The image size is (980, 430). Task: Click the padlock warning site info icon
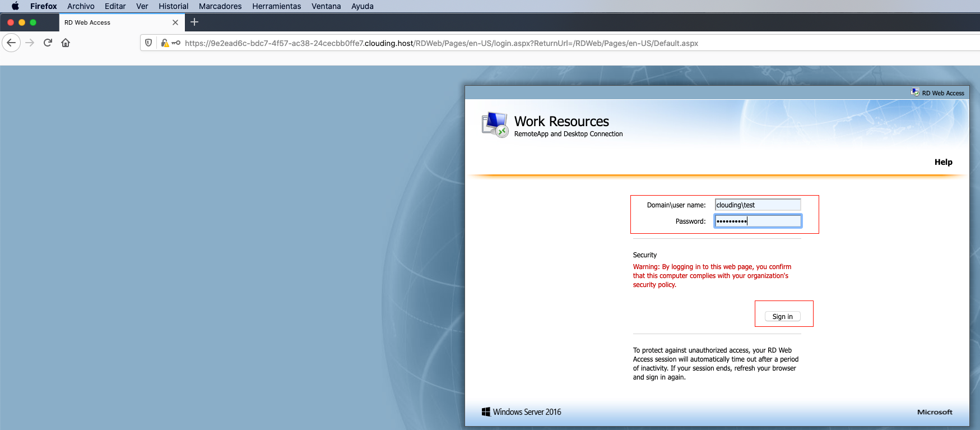[x=165, y=43]
